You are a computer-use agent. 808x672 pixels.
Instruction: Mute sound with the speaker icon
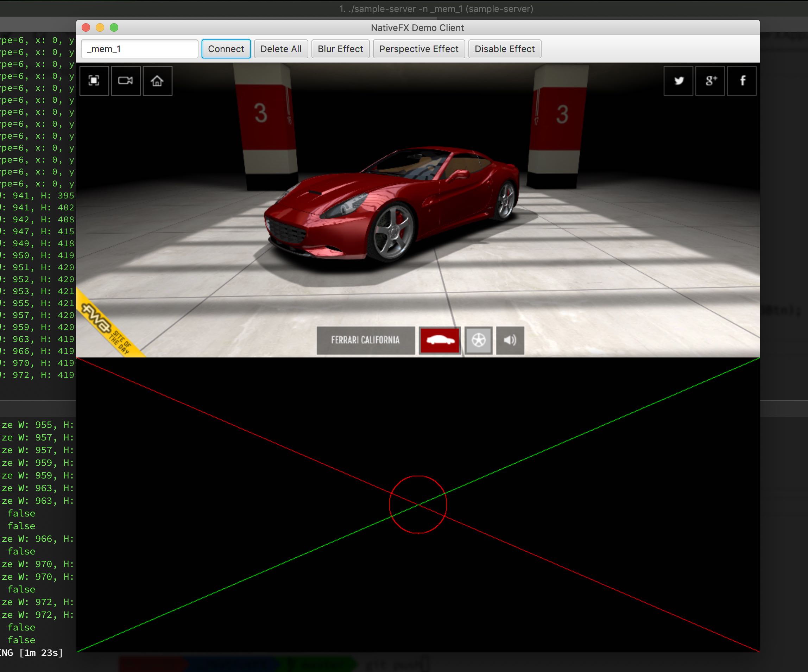click(510, 341)
